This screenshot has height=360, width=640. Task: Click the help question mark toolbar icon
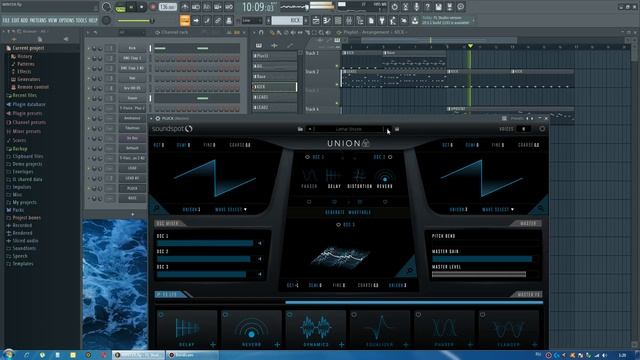427,7
